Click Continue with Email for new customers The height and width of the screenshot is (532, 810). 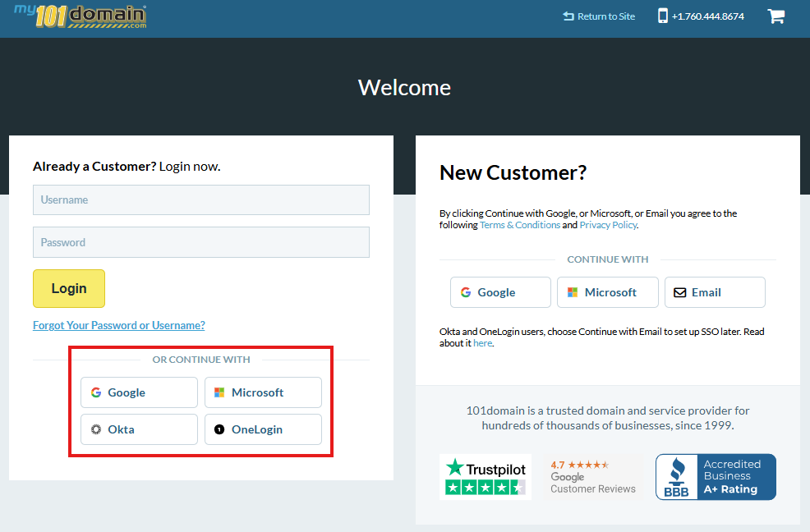pyautogui.click(x=715, y=292)
